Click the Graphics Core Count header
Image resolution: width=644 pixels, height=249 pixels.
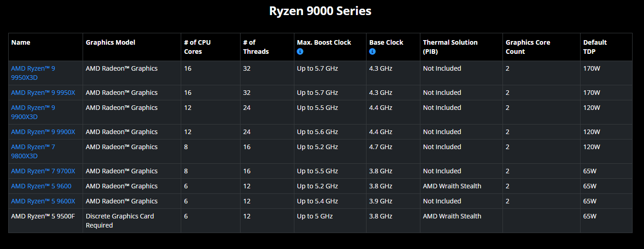click(528, 47)
